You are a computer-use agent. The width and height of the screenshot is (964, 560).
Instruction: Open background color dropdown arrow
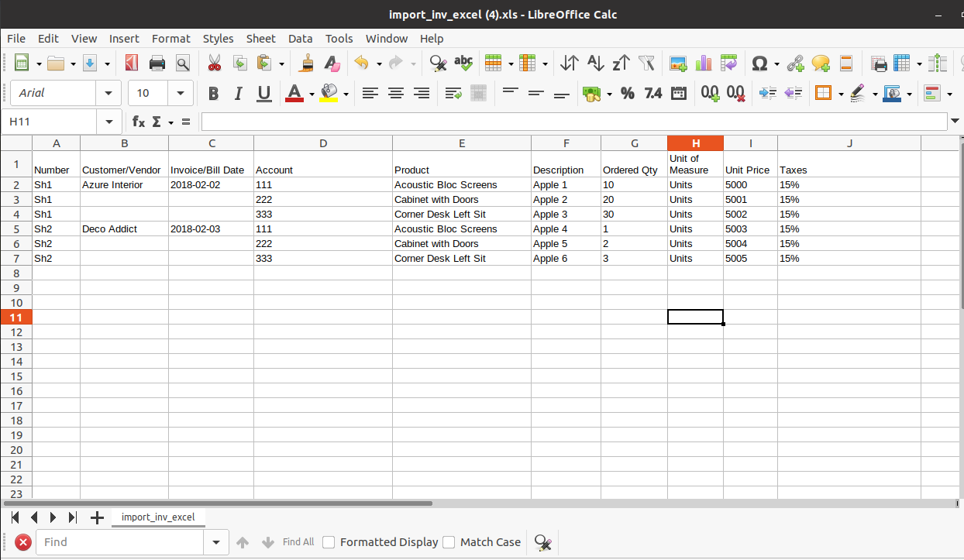click(x=346, y=94)
